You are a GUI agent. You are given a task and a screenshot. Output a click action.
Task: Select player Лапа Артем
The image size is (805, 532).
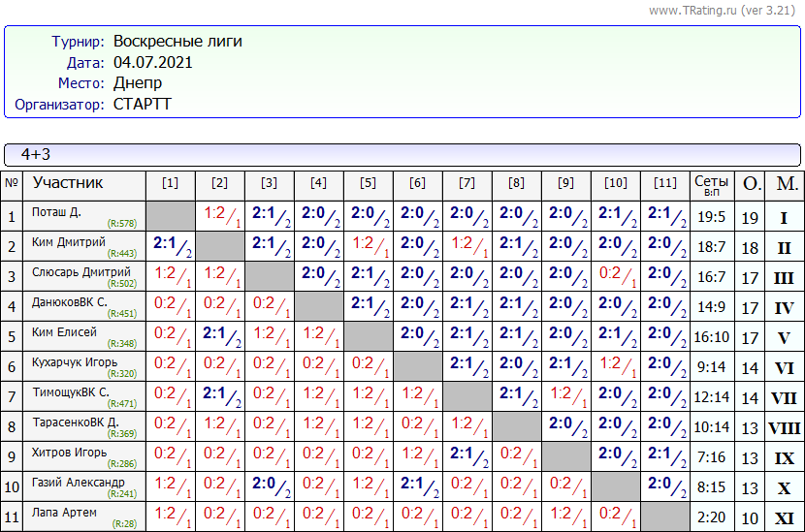[x=65, y=513]
